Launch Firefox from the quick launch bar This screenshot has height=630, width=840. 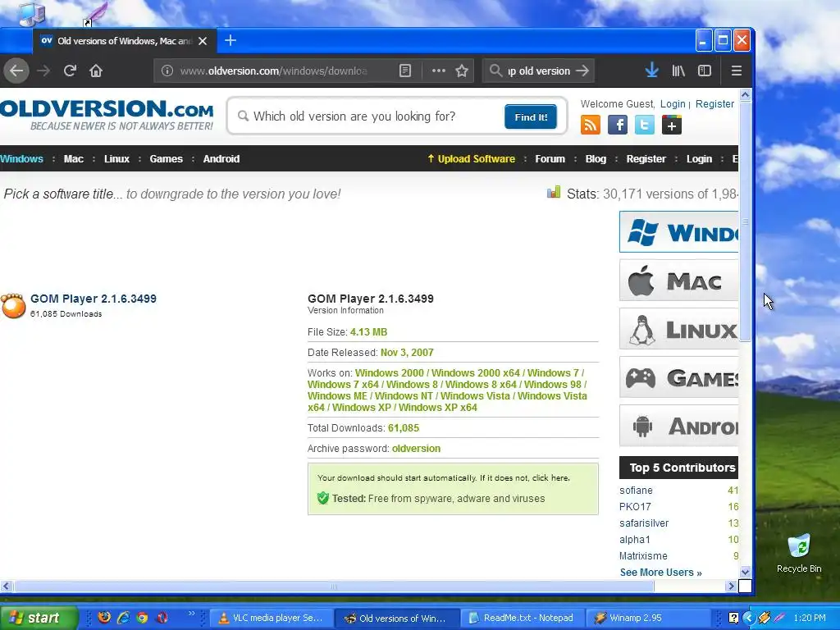pos(104,617)
